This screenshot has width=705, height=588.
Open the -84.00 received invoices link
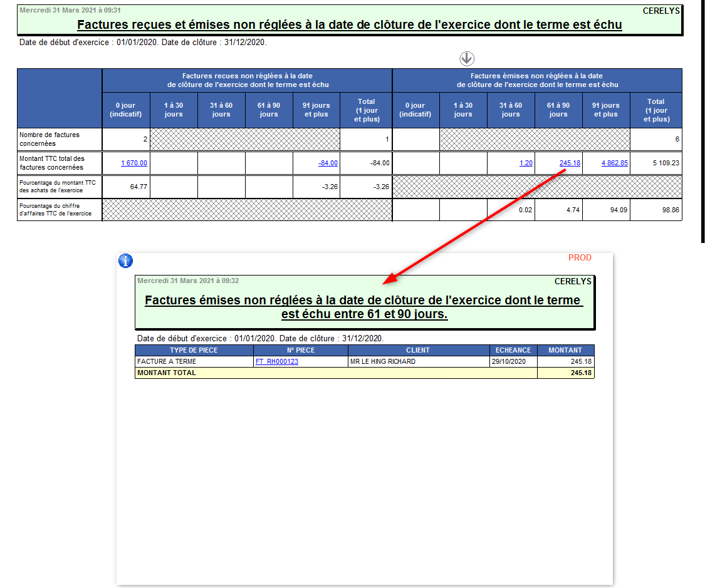pyautogui.click(x=328, y=163)
